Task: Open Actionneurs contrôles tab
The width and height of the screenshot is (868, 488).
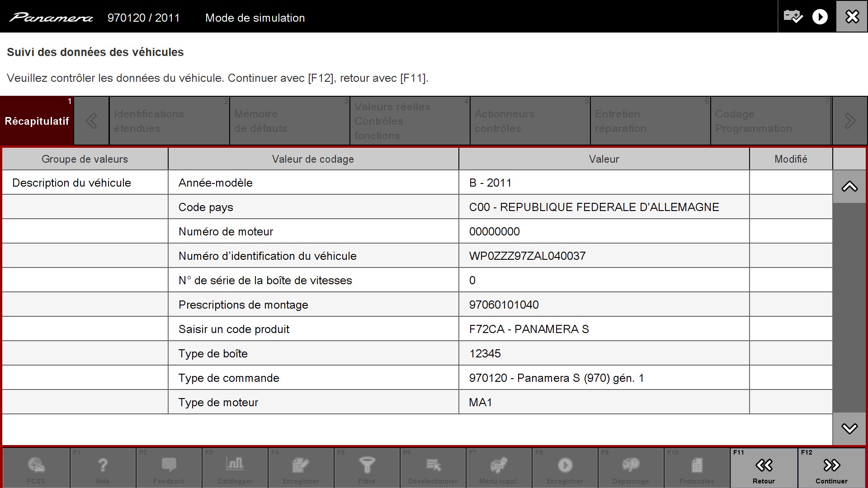Action: click(530, 121)
